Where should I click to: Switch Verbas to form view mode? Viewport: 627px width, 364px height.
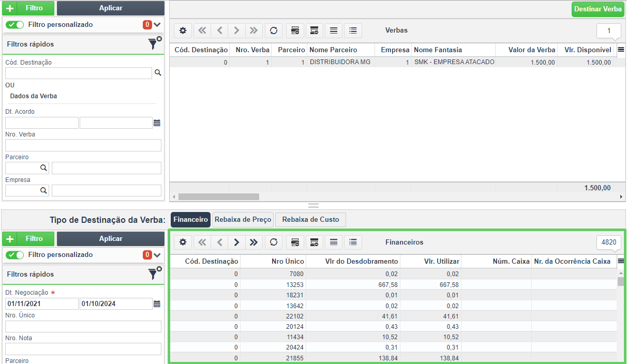(353, 31)
